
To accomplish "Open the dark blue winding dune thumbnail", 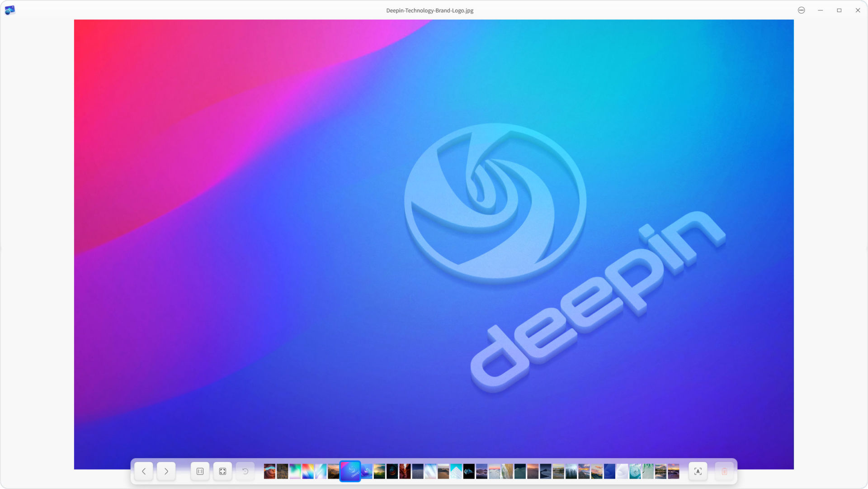I will tap(546, 471).
